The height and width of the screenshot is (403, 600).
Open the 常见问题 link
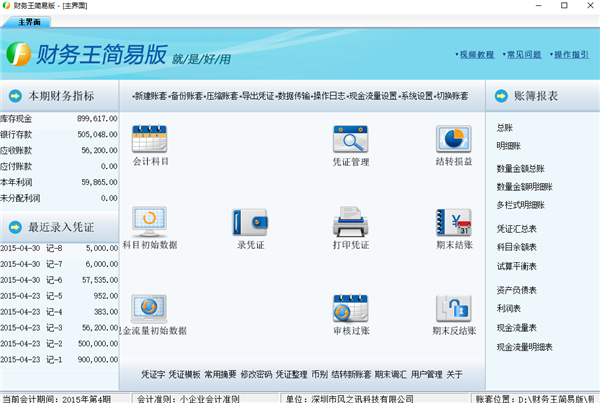tap(524, 54)
